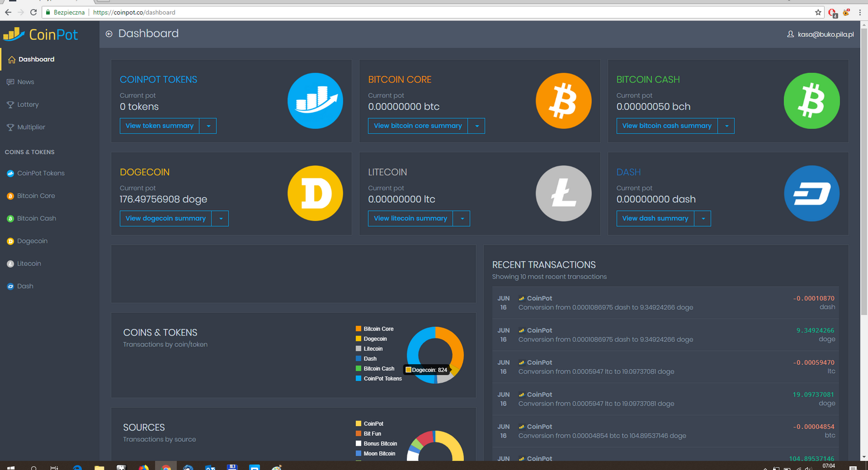Click the blue Dash coin icon
Screen dimensions: 868x470
coord(812,193)
